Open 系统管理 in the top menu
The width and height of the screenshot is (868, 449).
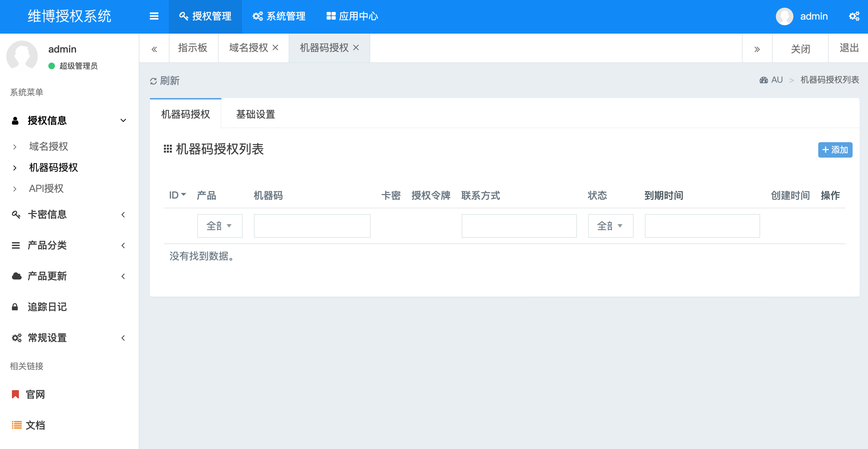279,16
